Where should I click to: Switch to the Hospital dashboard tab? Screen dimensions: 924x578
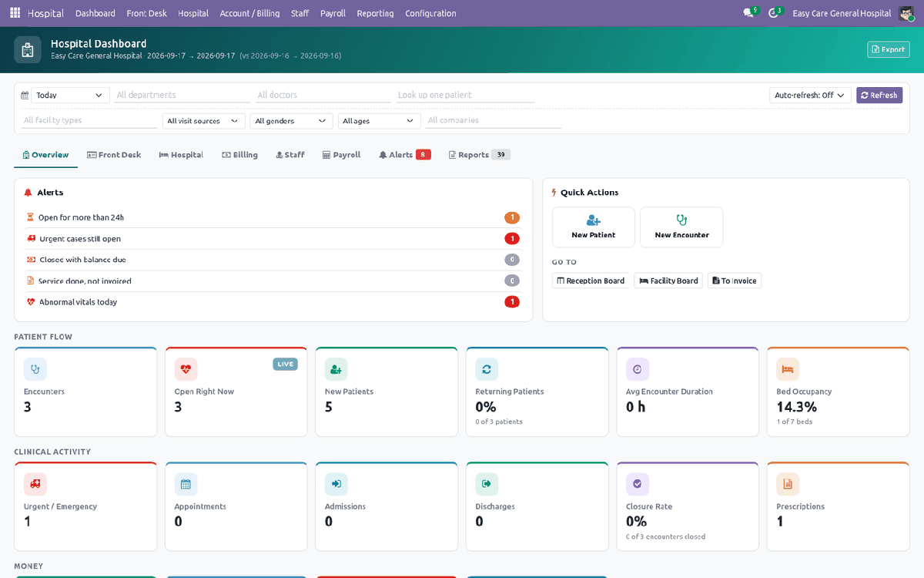point(181,155)
